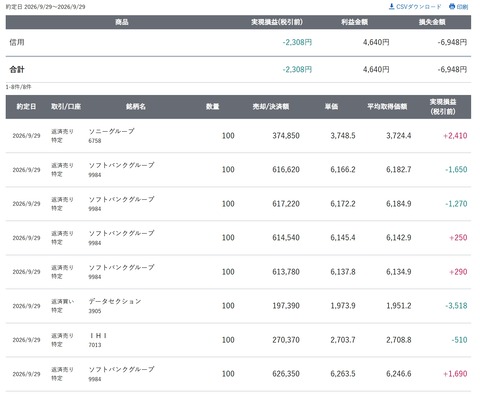Select the 利益金額 summary header
This screenshot has height=397, width=480.
[354, 22]
